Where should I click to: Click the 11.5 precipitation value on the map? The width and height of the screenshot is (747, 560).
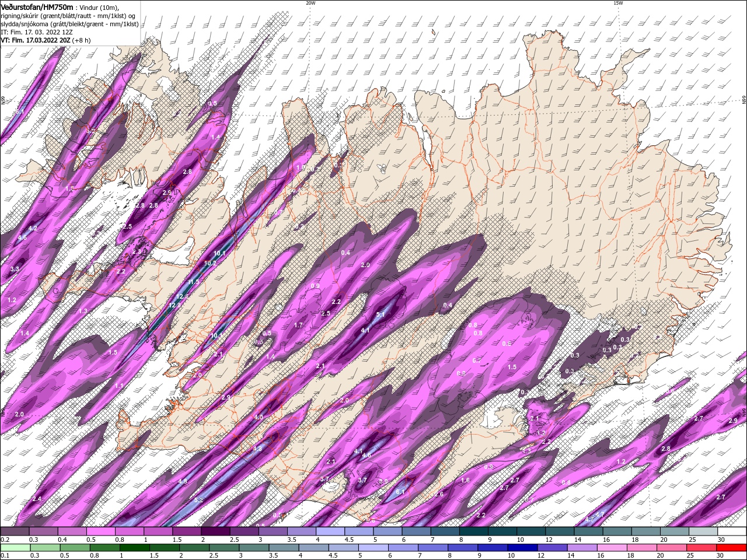pos(193,282)
